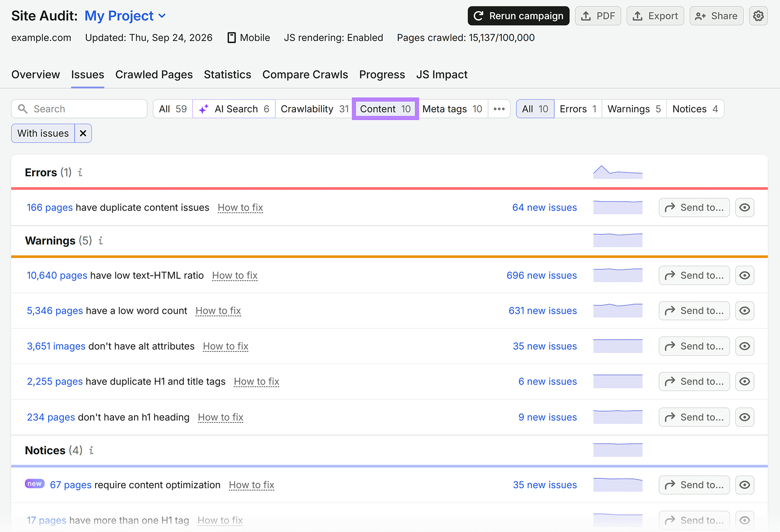The height and width of the screenshot is (532, 780).
Task: Toggle eye icon for missing alt attributes
Action: tap(744, 346)
